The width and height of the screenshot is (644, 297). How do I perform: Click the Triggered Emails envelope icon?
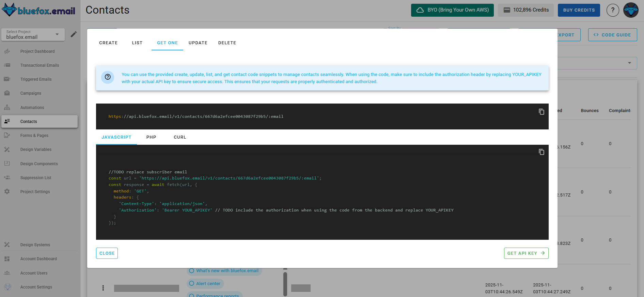coord(7,79)
